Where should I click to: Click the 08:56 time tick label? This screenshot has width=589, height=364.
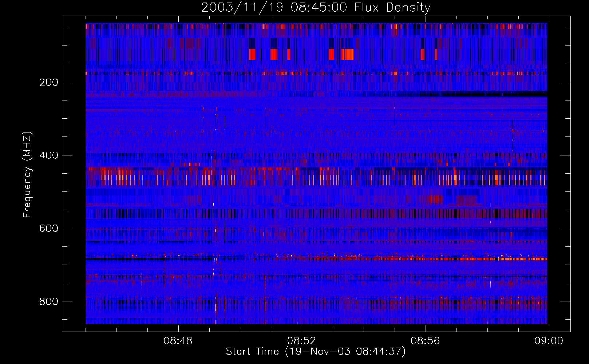pos(425,341)
